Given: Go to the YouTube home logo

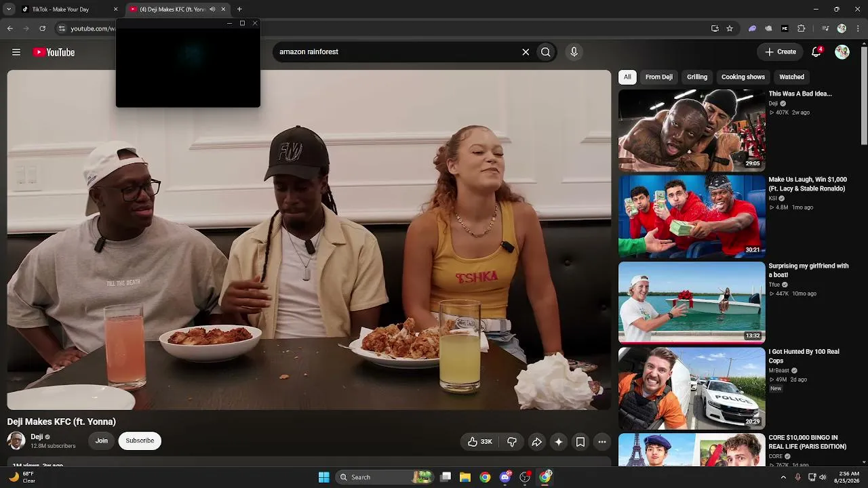Looking at the screenshot, I should coord(54,52).
